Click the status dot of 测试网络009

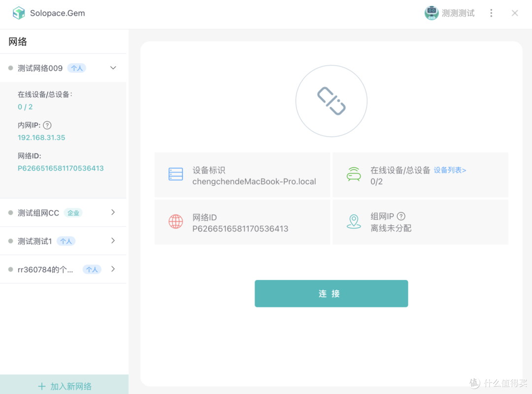10,68
